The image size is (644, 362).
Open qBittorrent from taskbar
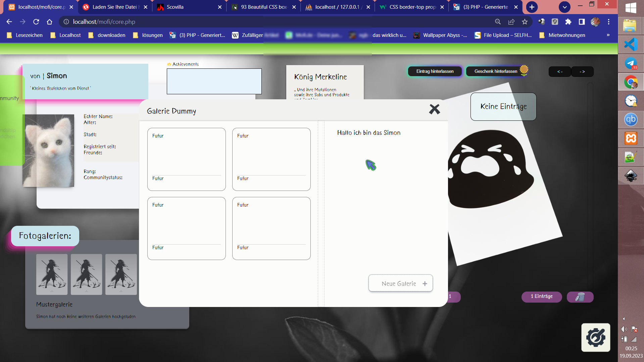[x=631, y=119]
